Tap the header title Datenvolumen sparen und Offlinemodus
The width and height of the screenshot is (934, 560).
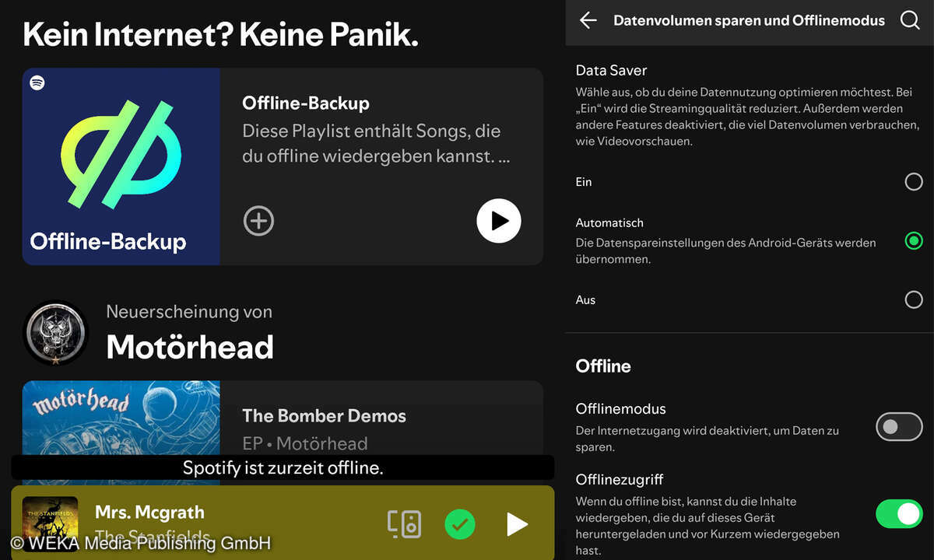749,21
